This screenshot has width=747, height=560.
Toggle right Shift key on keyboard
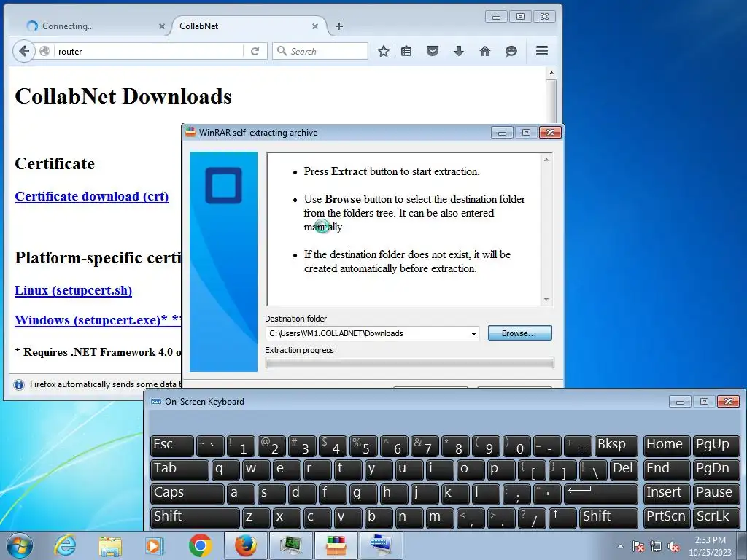coord(609,518)
